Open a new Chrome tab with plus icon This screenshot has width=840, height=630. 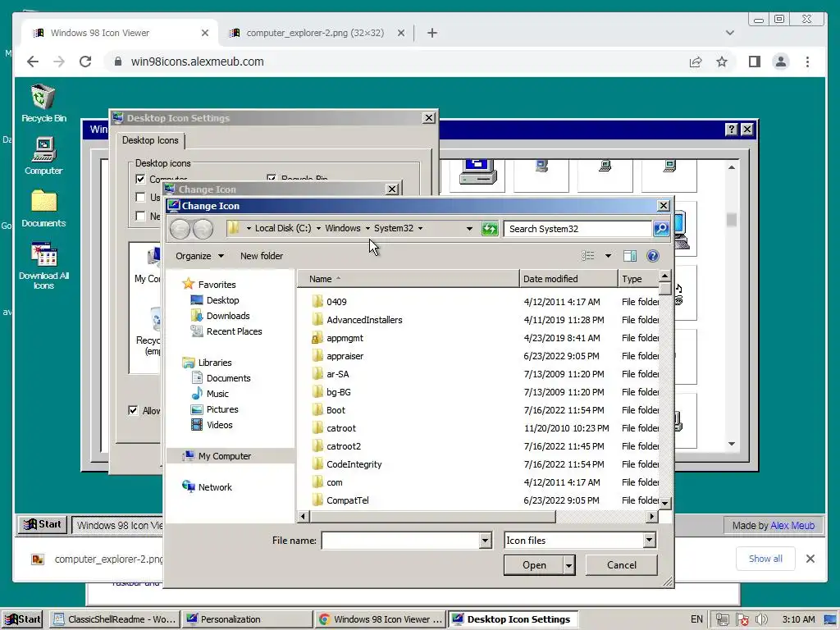pos(432,33)
